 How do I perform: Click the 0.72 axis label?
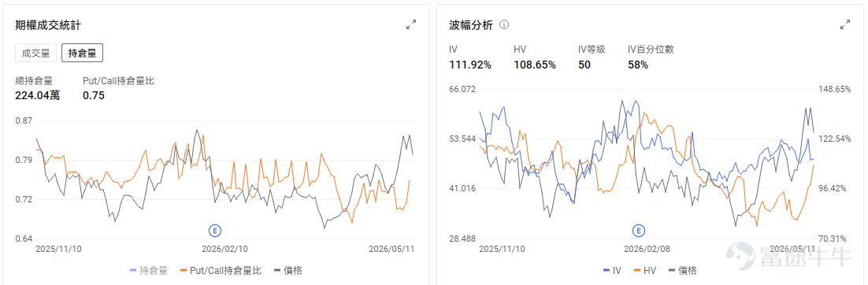point(24,199)
